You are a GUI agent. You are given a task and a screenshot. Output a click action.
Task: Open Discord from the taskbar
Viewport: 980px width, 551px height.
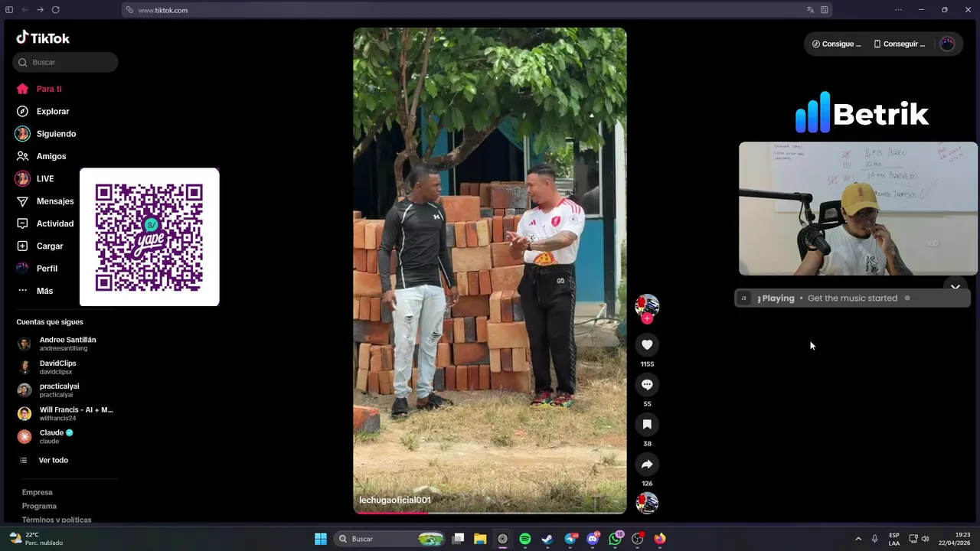593,539
